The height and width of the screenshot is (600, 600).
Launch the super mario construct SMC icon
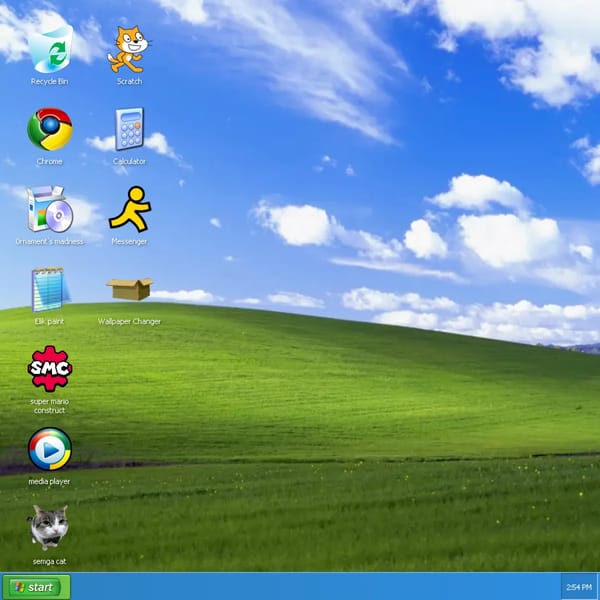(x=50, y=368)
